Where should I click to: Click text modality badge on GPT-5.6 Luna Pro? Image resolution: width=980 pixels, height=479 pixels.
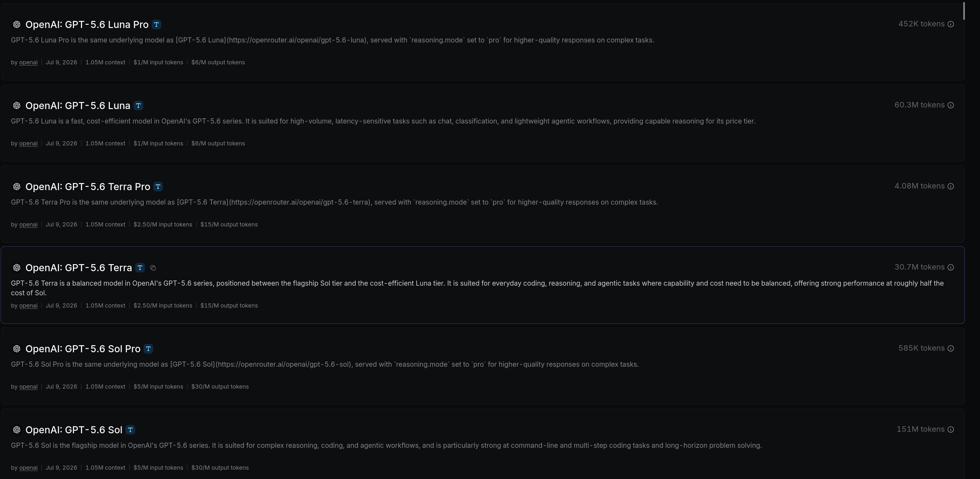tap(156, 25)
